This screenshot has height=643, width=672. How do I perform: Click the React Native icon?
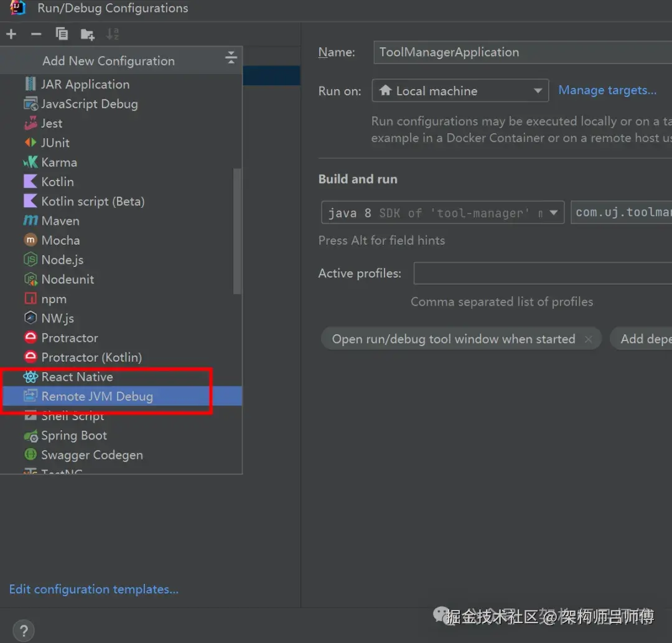(30, 377)
